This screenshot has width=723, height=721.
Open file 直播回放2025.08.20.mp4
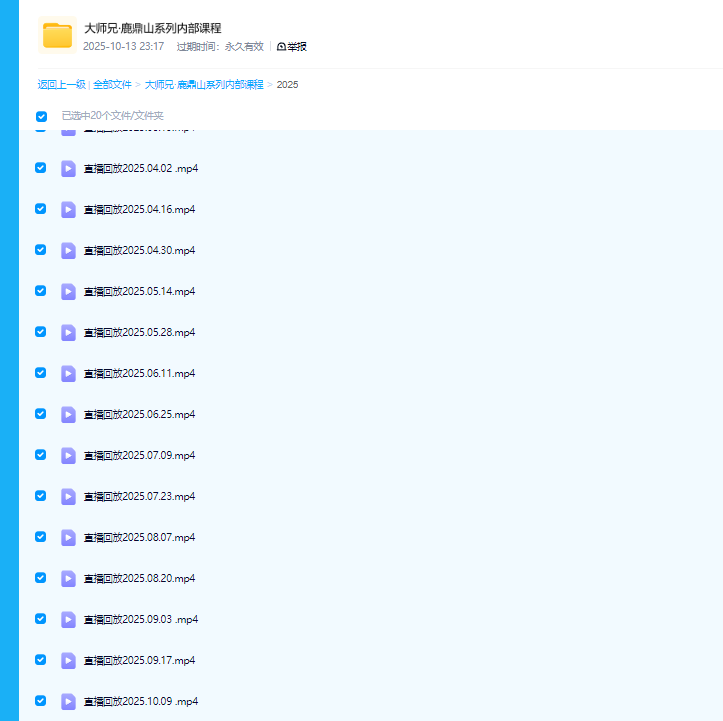point(139,579)
